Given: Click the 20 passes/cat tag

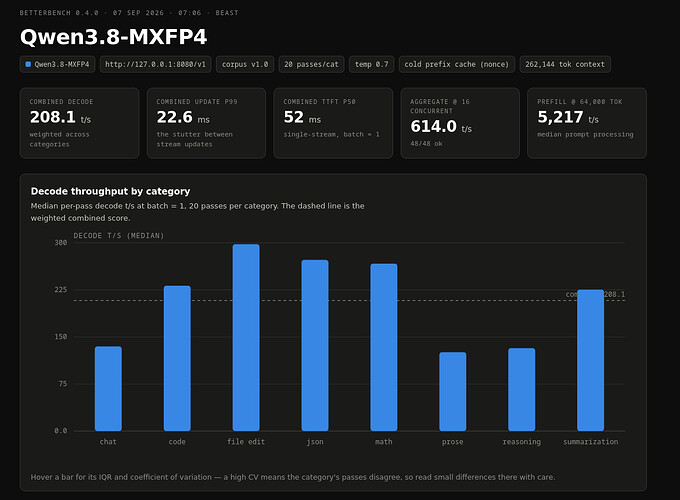Looking at the screenshot, I should tap(311, 64).
